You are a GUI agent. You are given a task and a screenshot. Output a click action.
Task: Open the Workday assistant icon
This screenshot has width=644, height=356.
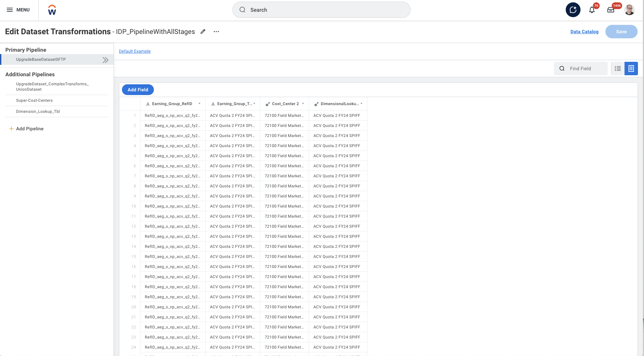coord(573,10)
